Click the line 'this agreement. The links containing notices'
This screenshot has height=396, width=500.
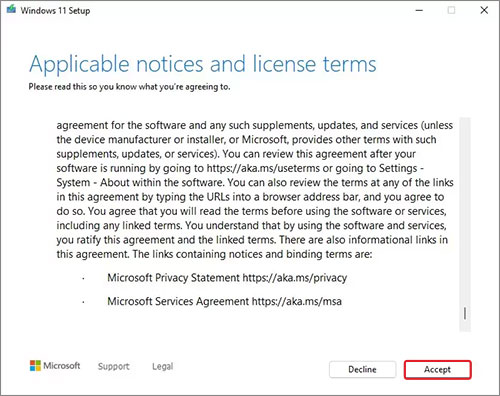[214, 254]
